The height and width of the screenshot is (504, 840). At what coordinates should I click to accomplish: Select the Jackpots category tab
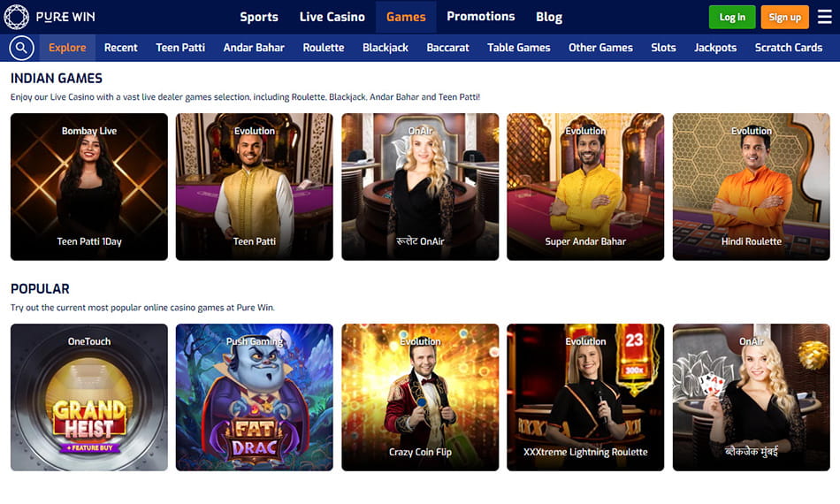(x=715, y=48)
